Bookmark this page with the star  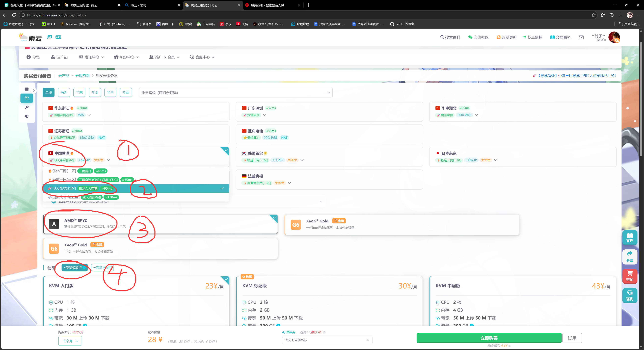click(x=594, y=15)
